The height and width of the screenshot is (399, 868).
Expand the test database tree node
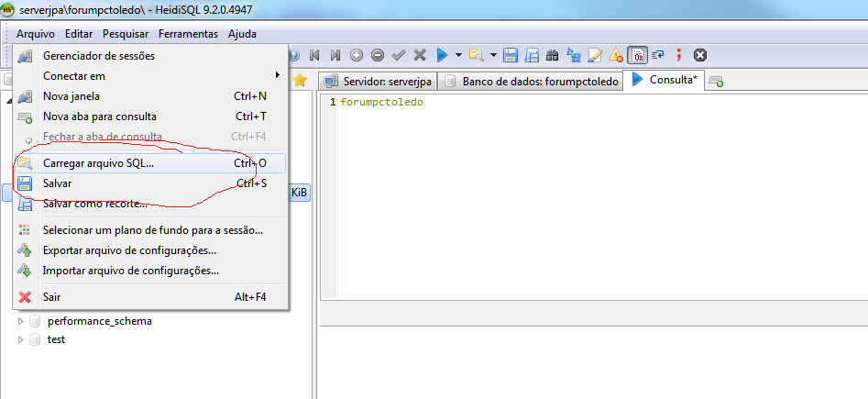click(x=21, y=339)
